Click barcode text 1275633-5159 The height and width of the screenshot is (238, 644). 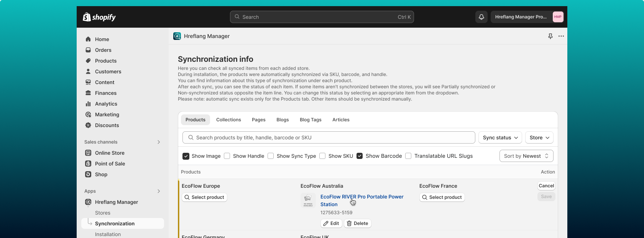tap(336, 213)
